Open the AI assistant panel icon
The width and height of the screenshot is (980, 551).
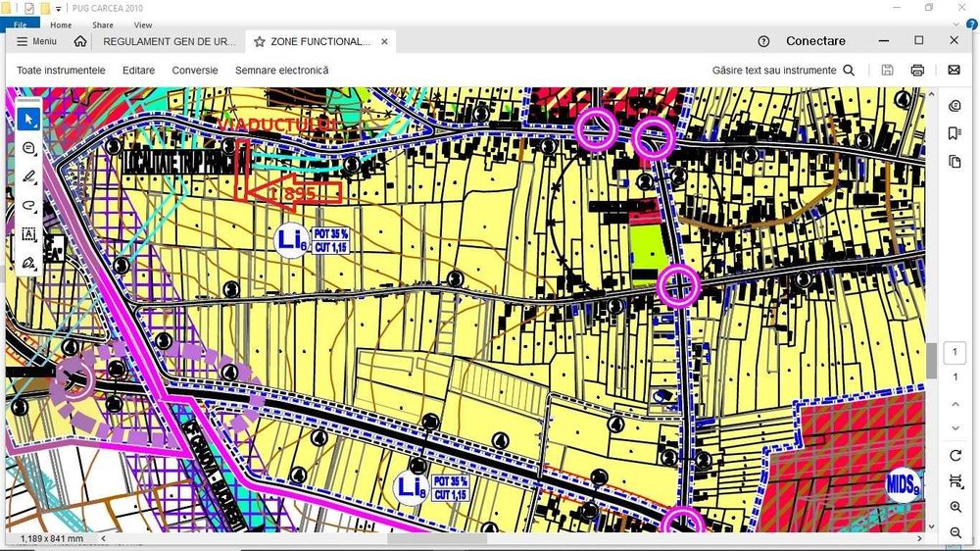(955, 106)
